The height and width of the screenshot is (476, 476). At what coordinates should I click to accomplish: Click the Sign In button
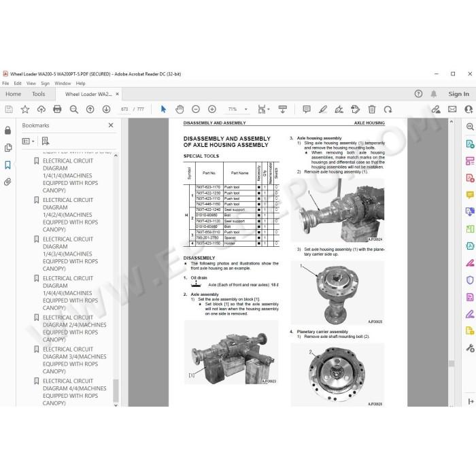(459, 94)
